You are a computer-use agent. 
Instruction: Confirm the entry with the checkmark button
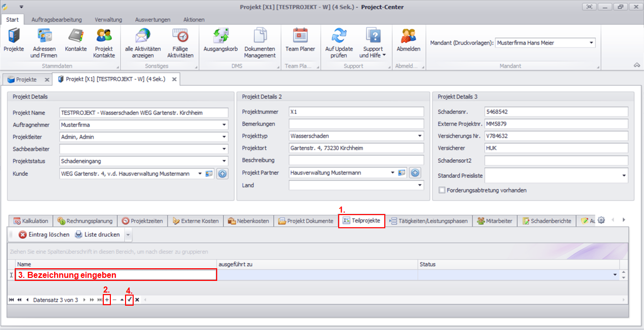pyautogui.click(x=130, y=300)
